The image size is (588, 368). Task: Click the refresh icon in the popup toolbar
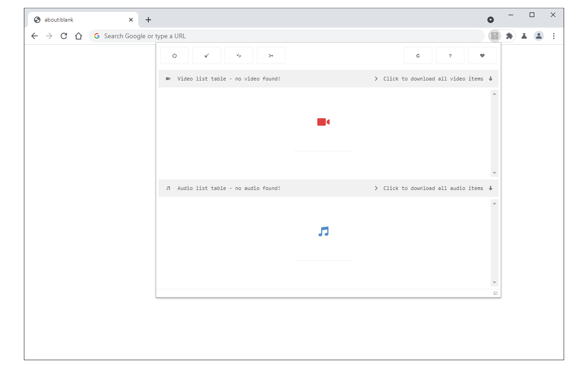(418, 55)
